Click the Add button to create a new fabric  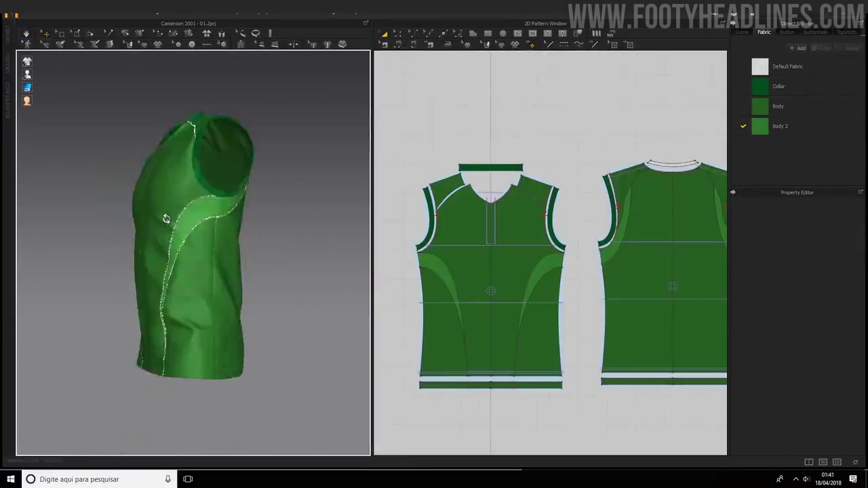[799, 48]
